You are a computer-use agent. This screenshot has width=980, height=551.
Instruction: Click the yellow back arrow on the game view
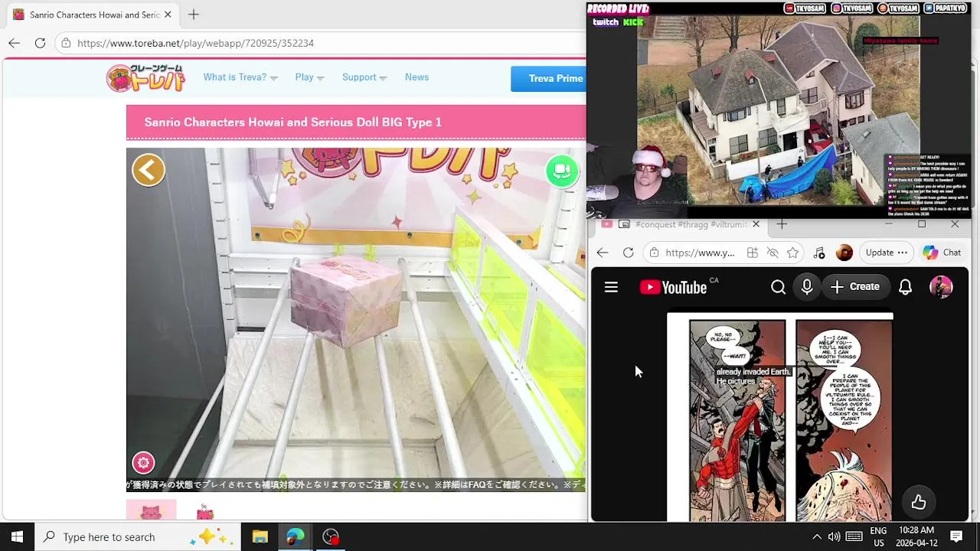[149, 170]
